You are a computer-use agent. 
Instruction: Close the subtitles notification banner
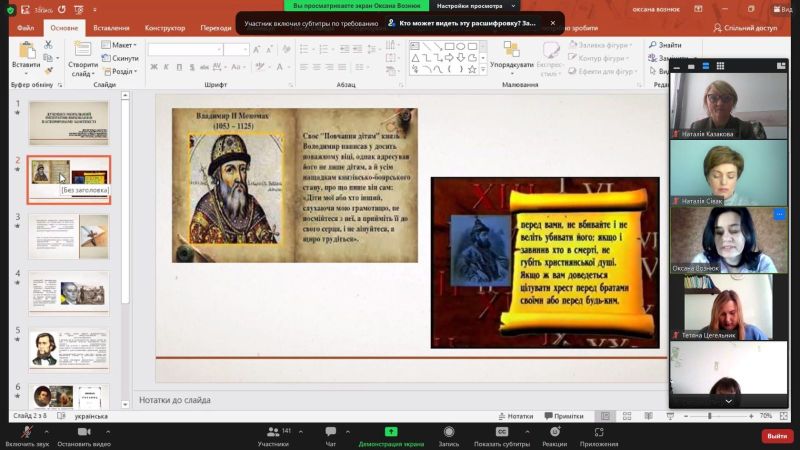click(553, 23)
